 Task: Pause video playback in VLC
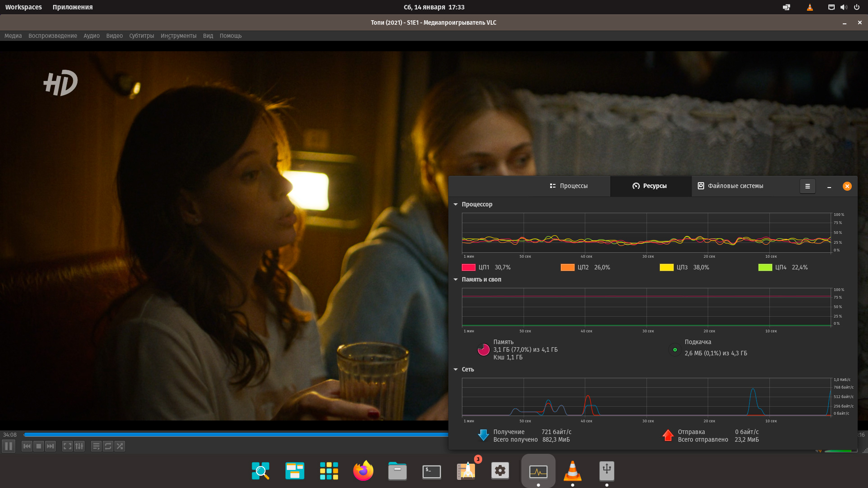click(9, 446)
